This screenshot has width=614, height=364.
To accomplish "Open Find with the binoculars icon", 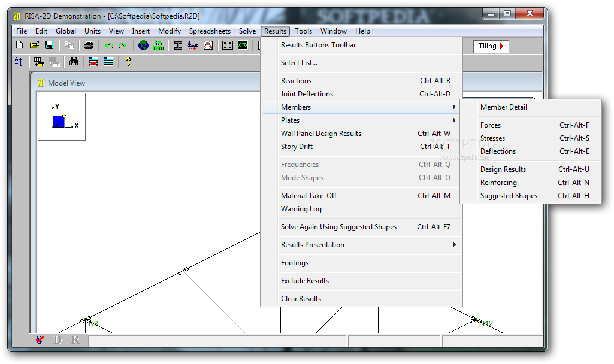I will [74, 62].
